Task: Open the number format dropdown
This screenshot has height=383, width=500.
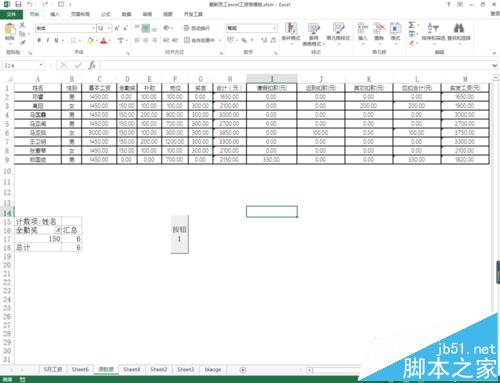Action: pyautogui.click(x=275, y=28)
